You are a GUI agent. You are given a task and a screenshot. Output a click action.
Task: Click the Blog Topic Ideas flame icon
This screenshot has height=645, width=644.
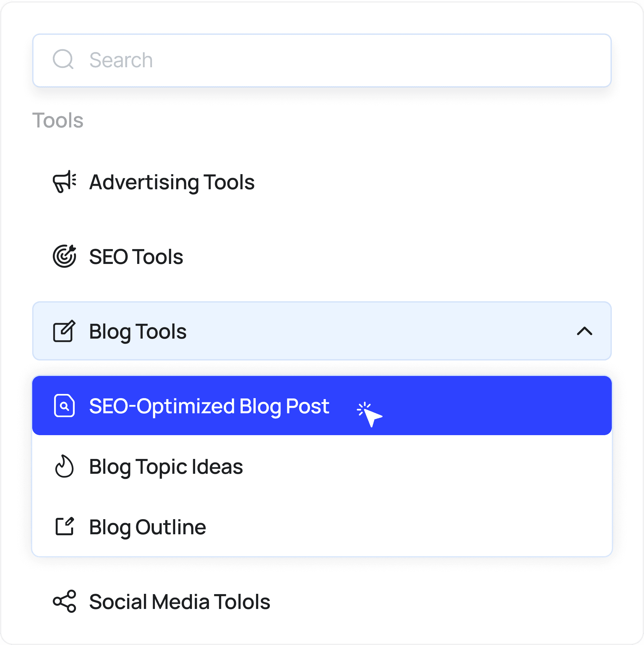pyautogui.click(x=64, y=466)
